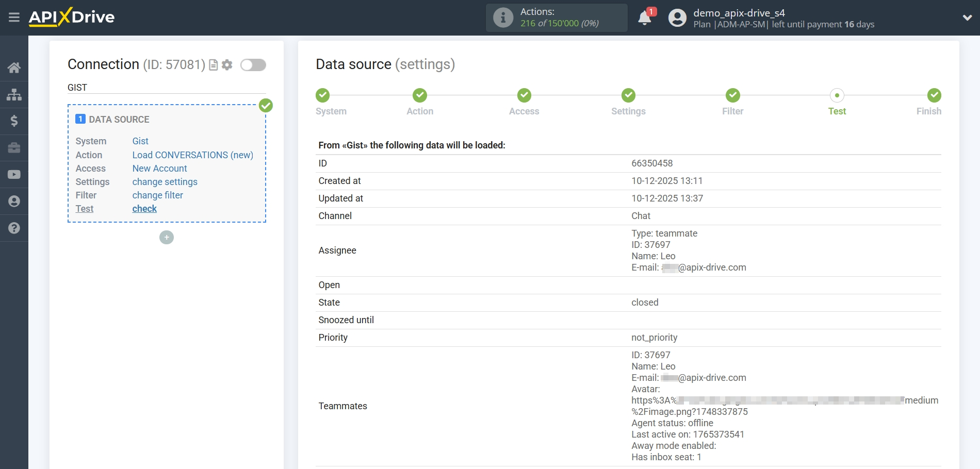Open the connection log document icon
This screenshot has width=980, height=469.
213,65
